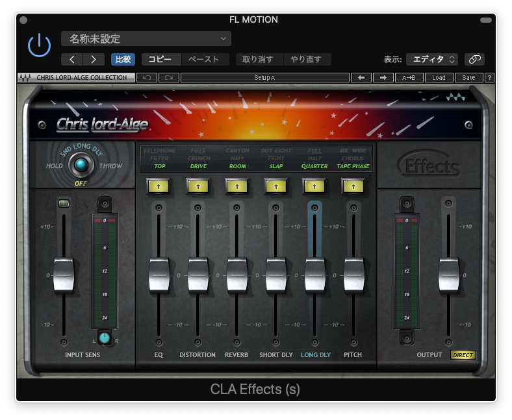Click the REVERB fader handle
This screenshot has width=512, height=420.
click(x=237, y=275)
